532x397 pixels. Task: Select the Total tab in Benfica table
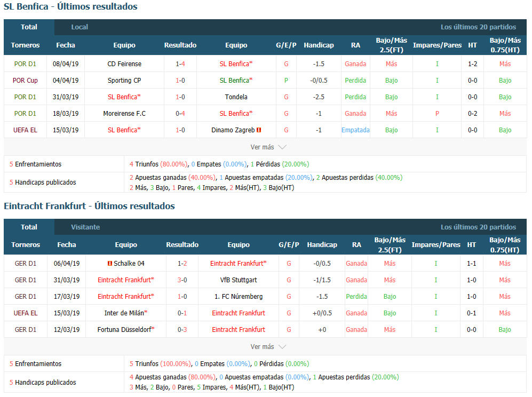coord(29,27)
